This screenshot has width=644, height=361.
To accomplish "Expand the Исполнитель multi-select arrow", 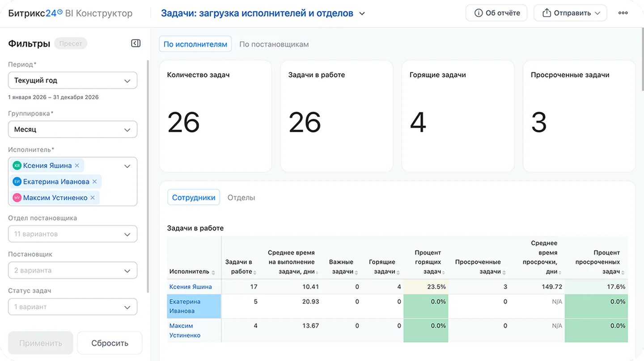I will (x=127, y=166).
